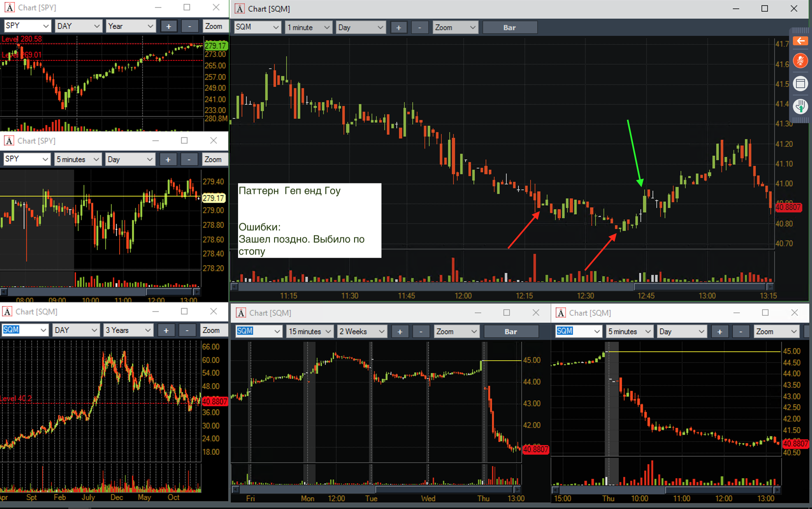
Task: Open the 3 Years range dropdown in the SQM chart
Action: pos(128,331)
